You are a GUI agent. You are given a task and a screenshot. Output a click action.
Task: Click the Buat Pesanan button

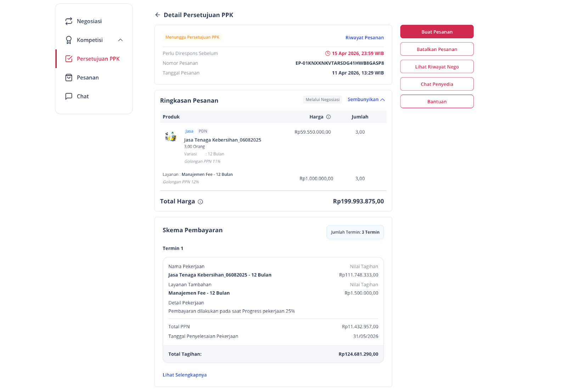pyautogui.click(x=437, y=32)
